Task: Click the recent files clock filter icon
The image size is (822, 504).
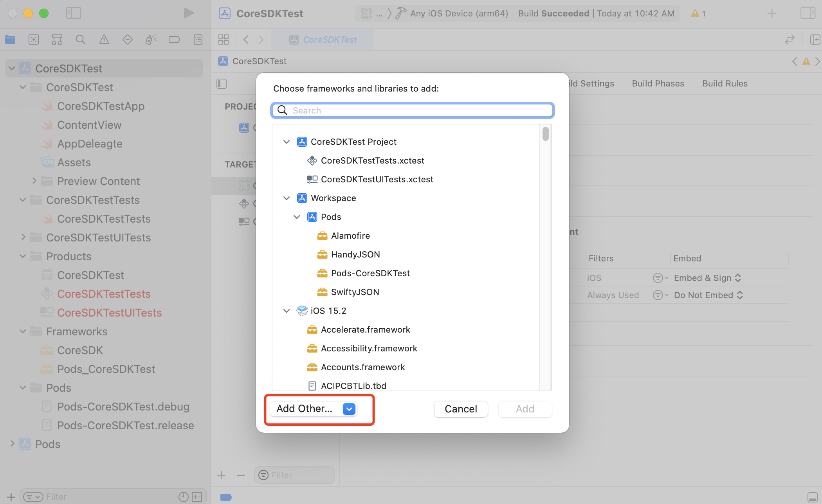Action: click(184, 497)
